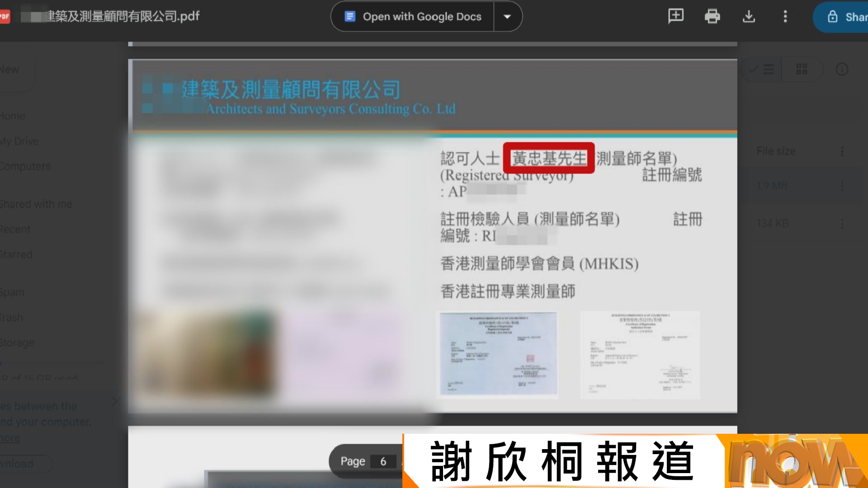Download the PDF file
The width and height of the screenshot is (868, 488).
(749, 16)
